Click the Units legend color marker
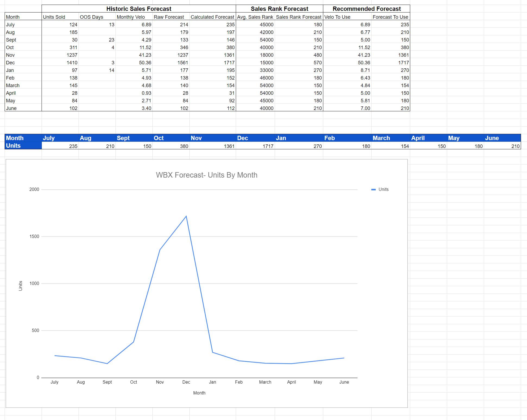The image size is (527, 420). point(373,190)
